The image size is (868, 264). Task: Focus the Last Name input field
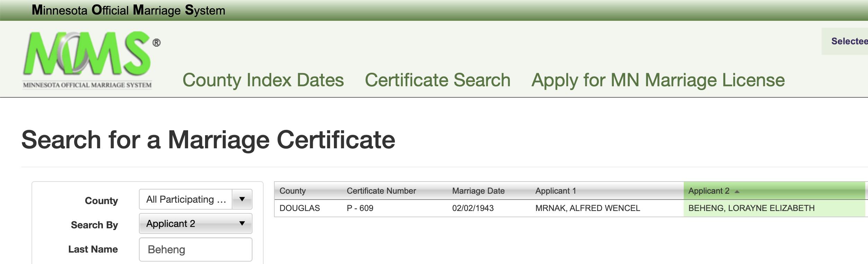click(x=195, y=249)
